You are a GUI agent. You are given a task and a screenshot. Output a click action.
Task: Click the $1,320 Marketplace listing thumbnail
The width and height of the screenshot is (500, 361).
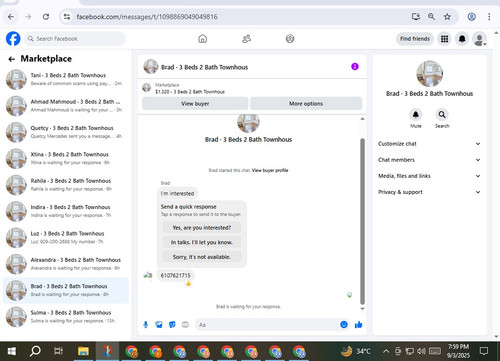coord(146,88)
